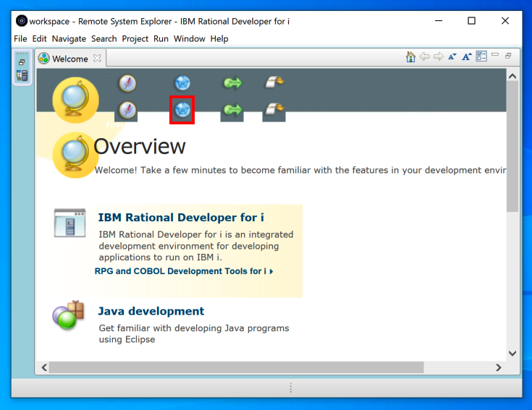Click the red-outlined Tutorials icon
Viewport: 532px width, 410px height.
(182, 110)
